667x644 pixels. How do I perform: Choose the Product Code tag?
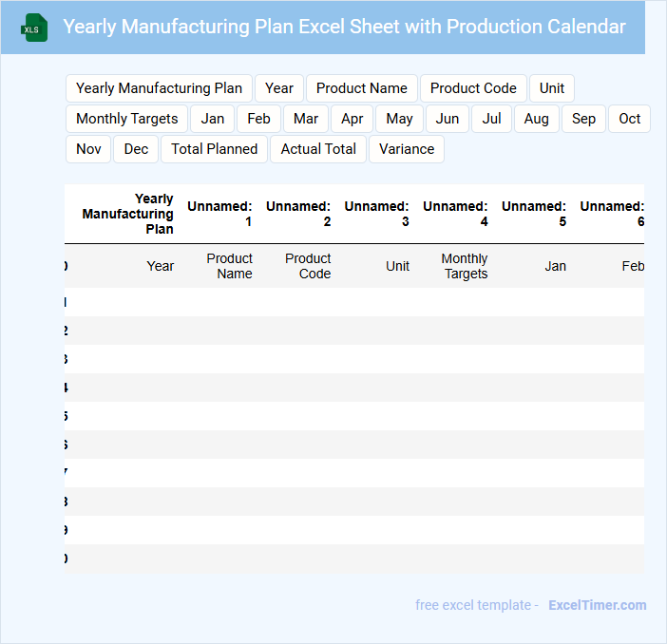(x=473, y=88)
